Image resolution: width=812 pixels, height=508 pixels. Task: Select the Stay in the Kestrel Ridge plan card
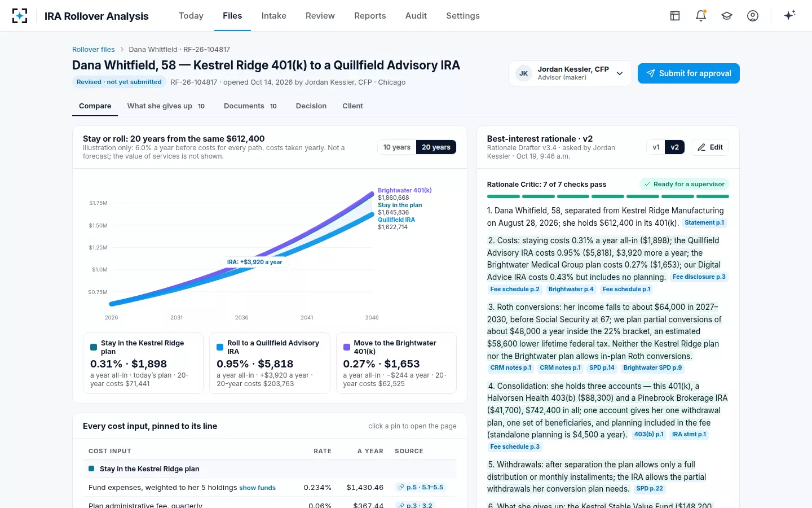[143, 363]
